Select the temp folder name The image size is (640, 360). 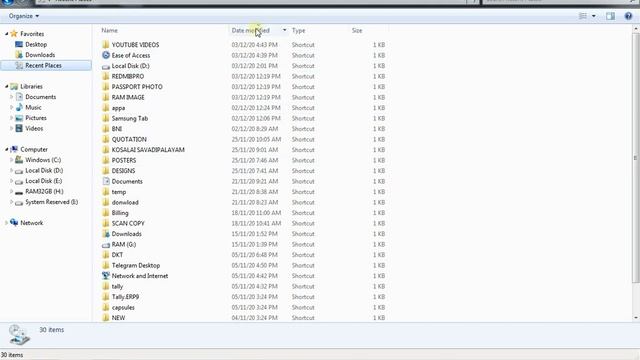(x=119, y=192)
